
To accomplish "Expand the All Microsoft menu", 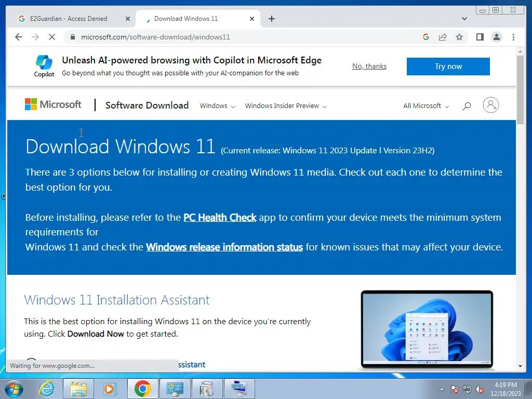I will pyautogui.click(x=426, y=106).
